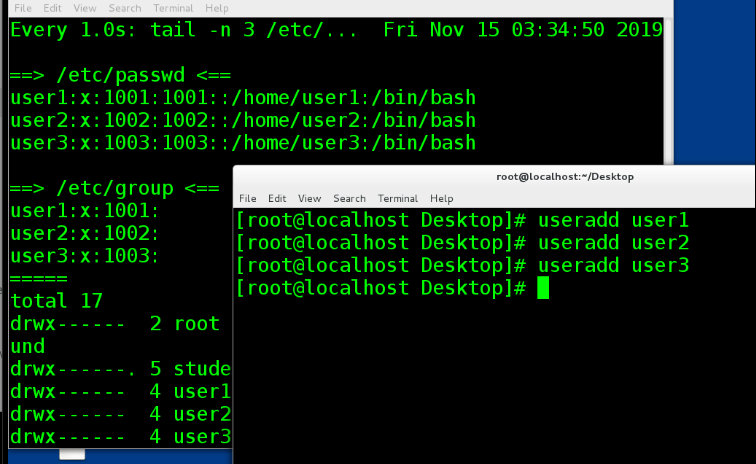The image size is (756, 464).
Task: Click the background terminal vertical scrollbar
Action: (x=668, y=91)
